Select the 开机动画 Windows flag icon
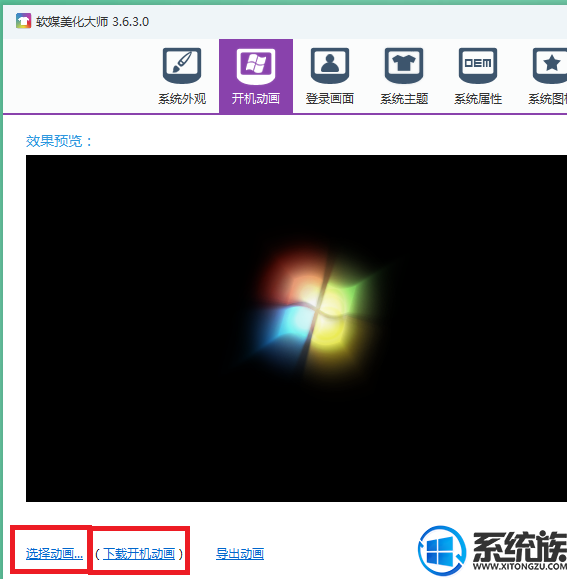Viewport: 567px width, 579px height. click(x=256, y=66)
